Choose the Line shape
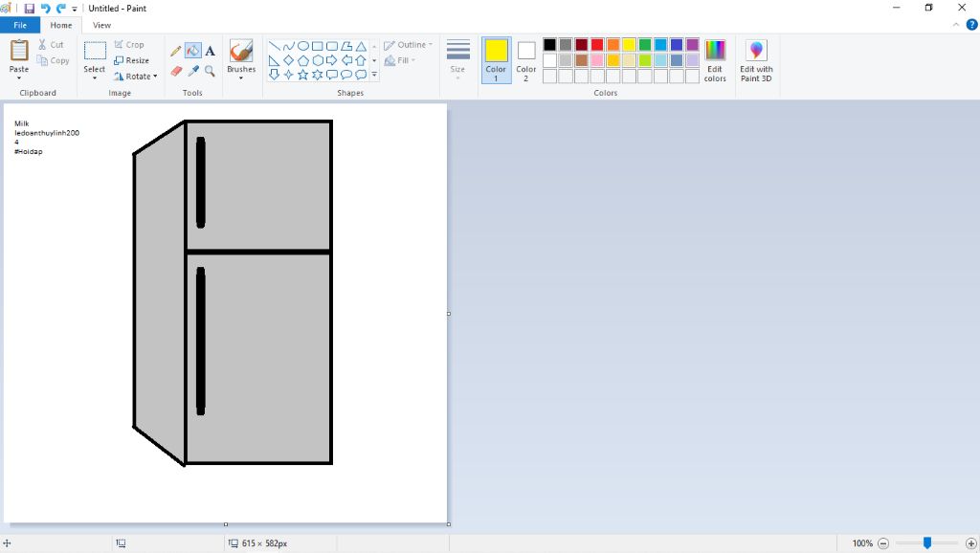Viewport: 980px width, 553px height. pos(275,46)
